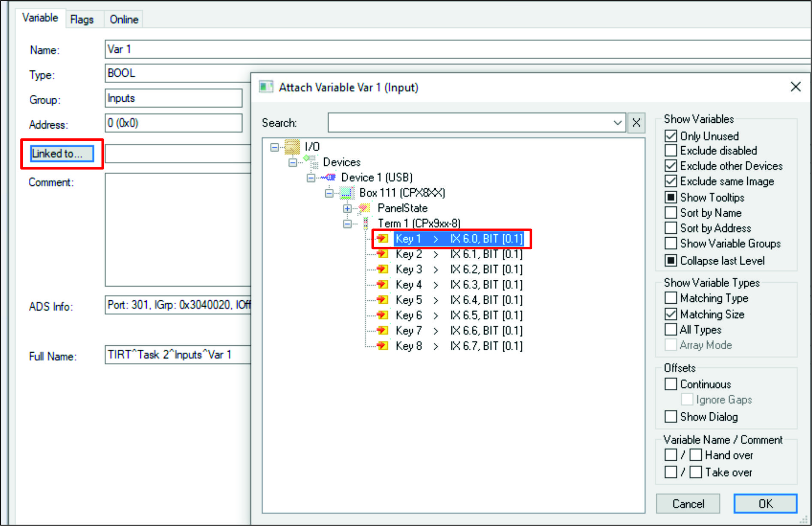Screen dimensions: 812x526
Task: Collapse the Term 1 (CPx9xx-8) node
Action: (347, 224)
